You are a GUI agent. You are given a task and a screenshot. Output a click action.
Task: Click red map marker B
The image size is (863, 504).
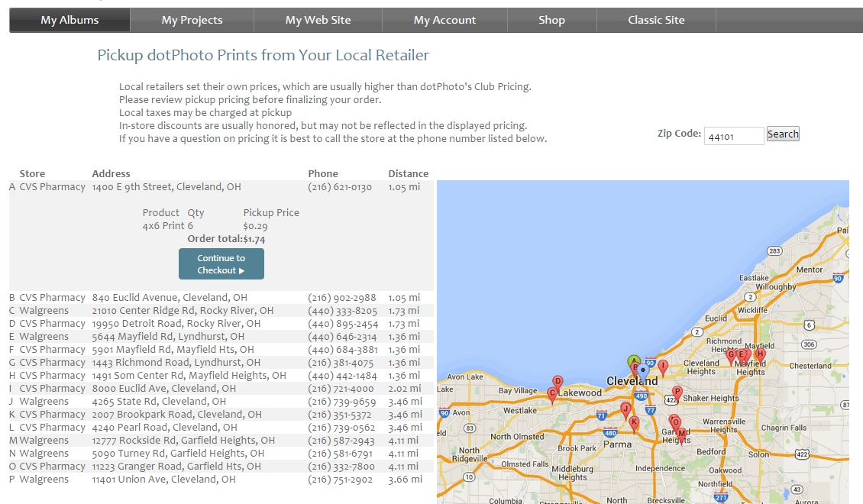(x=635, y=368)
